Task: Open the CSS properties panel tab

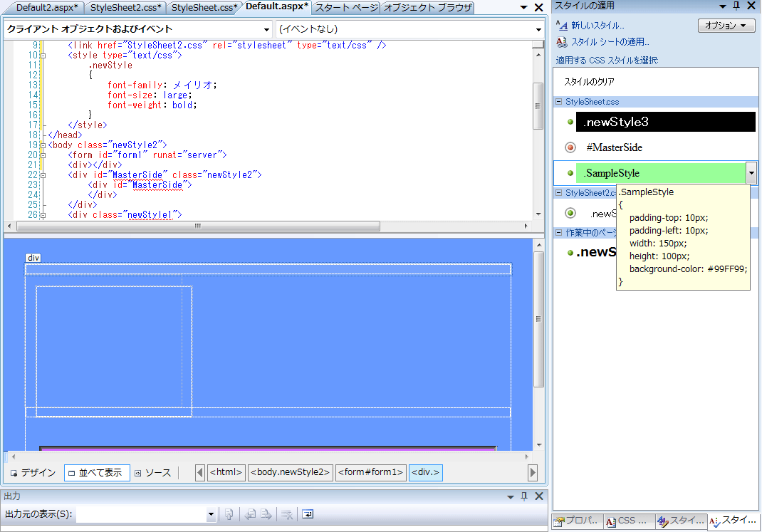Action: click(x=628, y=521)
